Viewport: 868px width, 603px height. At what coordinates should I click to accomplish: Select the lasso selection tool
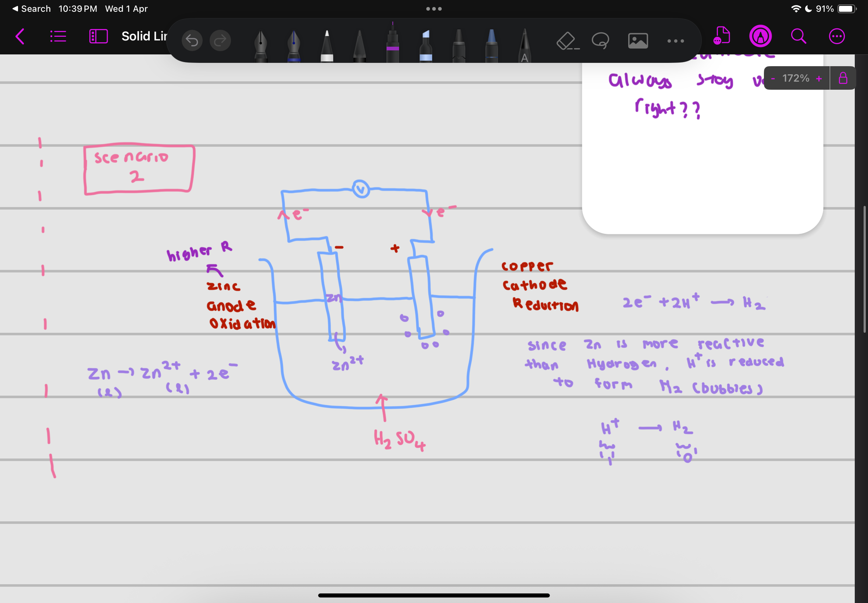[x=601, y=40]
